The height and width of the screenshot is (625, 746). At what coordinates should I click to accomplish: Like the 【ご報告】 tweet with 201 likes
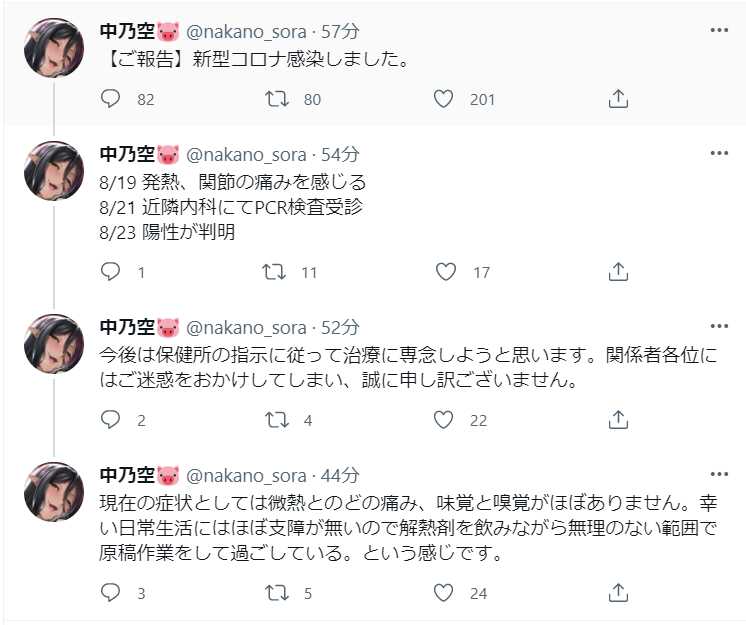(x=446, y=98)
